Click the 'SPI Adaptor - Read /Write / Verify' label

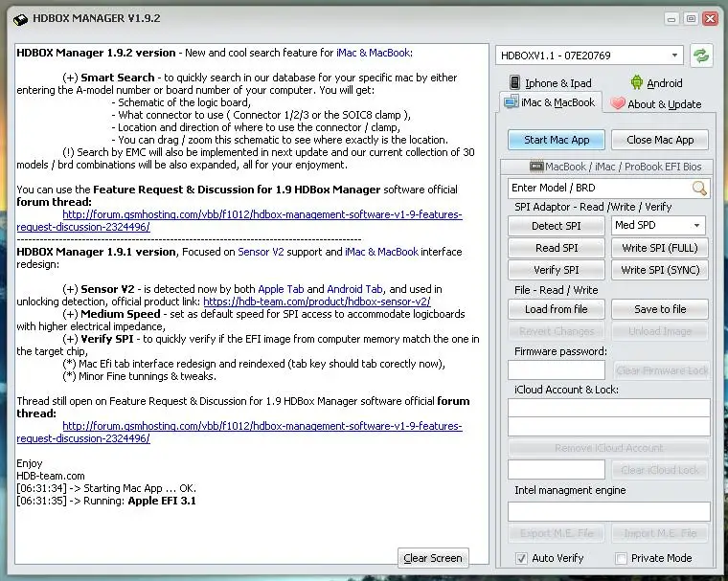(x=593, y=207)
